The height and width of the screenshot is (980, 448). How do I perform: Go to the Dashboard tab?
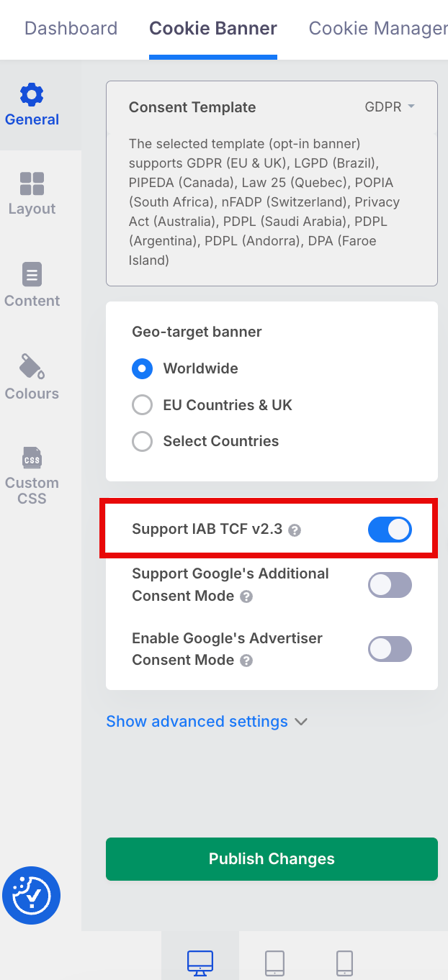[71, 28]
